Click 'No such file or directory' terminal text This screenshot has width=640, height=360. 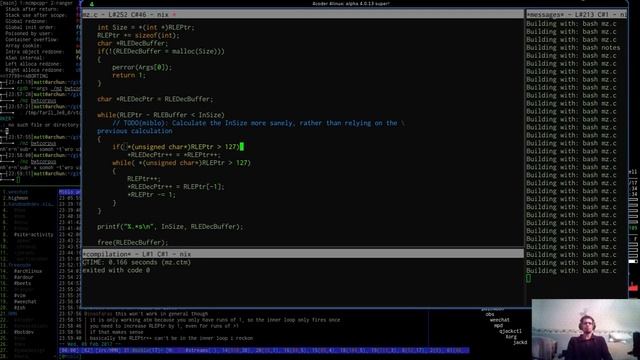(x=43, y=125)
